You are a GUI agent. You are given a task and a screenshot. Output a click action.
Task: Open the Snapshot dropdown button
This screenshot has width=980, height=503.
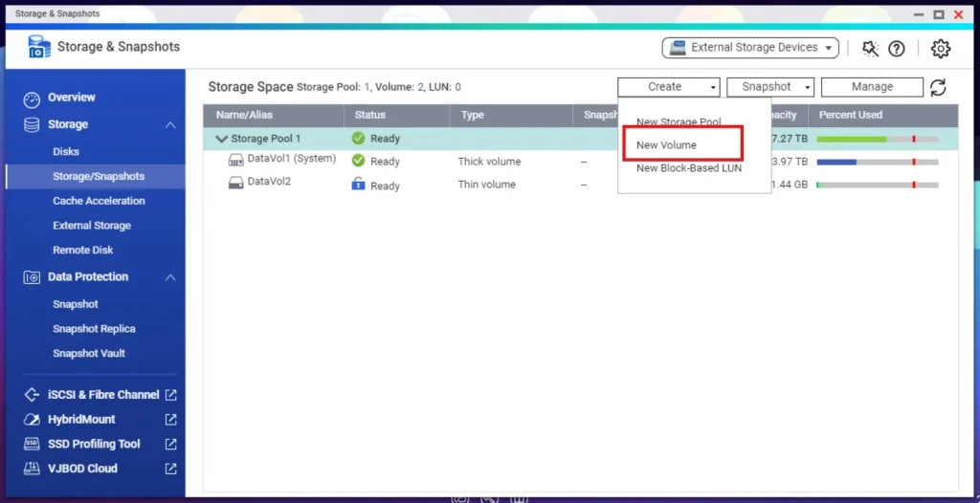coord(770,87)
